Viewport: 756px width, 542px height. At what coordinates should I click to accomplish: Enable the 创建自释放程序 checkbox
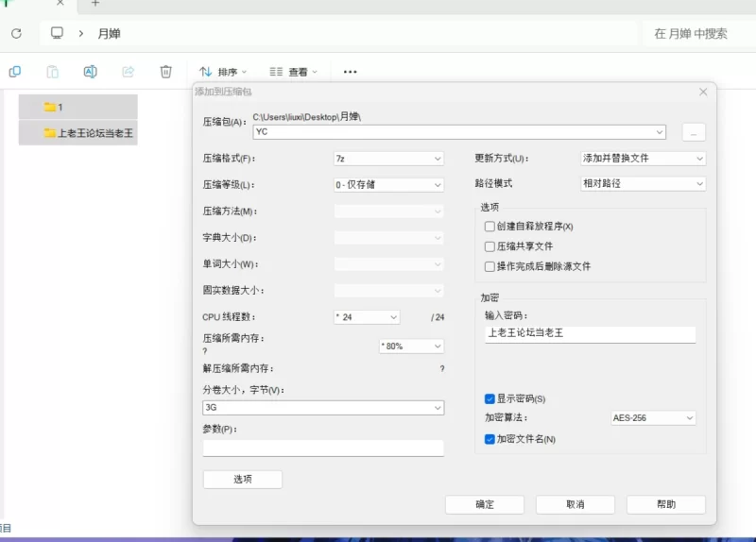point(490,226)
